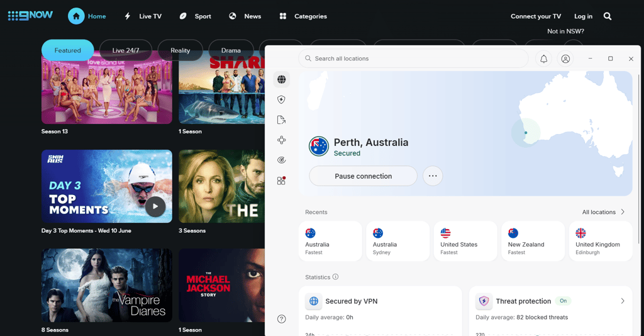Open the 3 Seasons drama thumbnail

click(222, 186)
